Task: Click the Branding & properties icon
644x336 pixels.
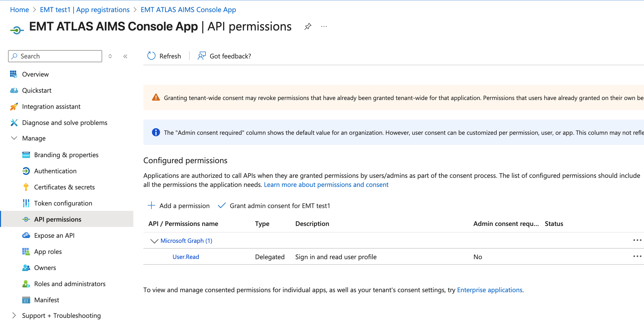Action: point(26,155)
